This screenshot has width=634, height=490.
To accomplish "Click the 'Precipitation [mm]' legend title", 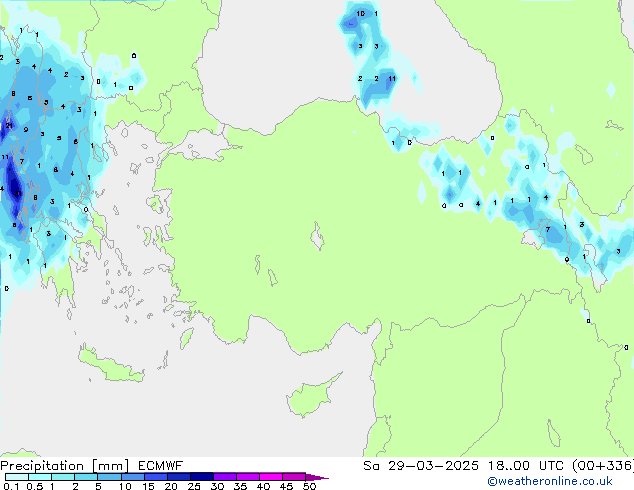I will click(65, 466).
